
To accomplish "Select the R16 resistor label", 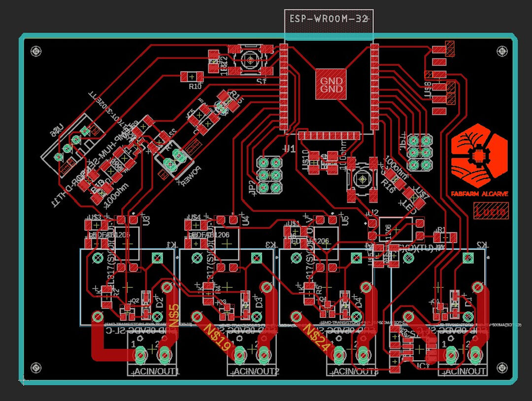I will (x=388, y=186).
